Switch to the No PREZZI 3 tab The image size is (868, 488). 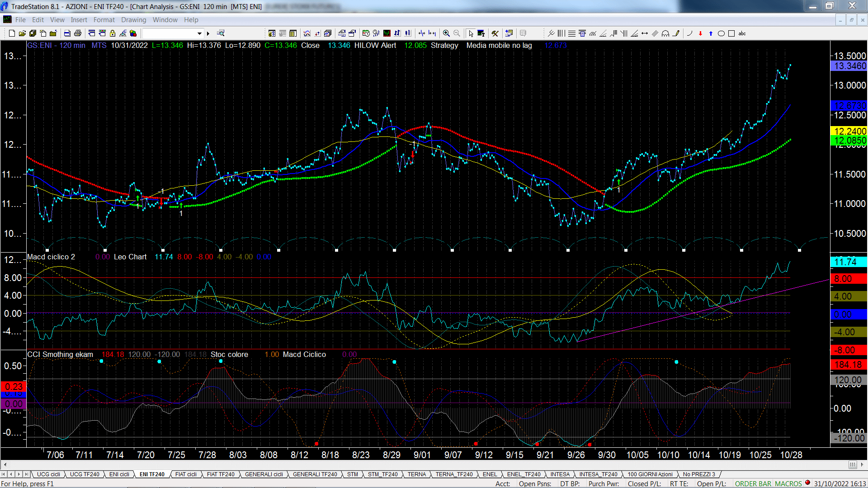[699, 474]
